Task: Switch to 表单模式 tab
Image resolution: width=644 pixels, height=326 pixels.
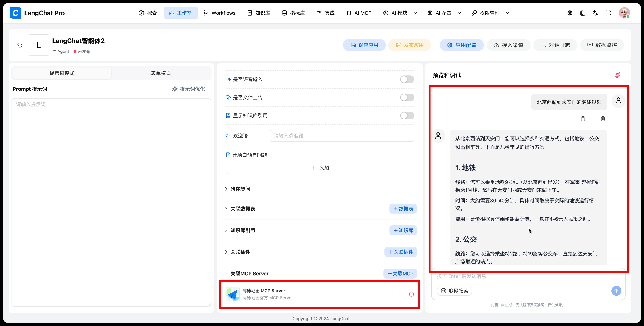Action: tap(161, 73)
